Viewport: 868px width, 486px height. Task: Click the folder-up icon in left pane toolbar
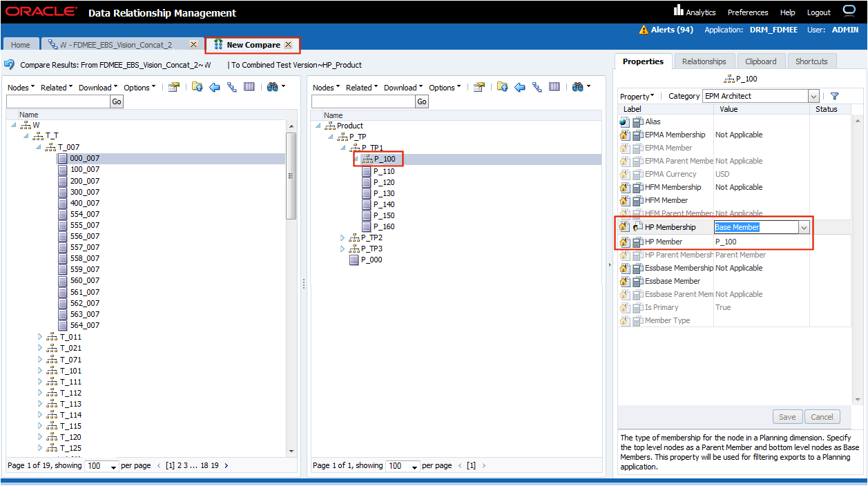197,87
